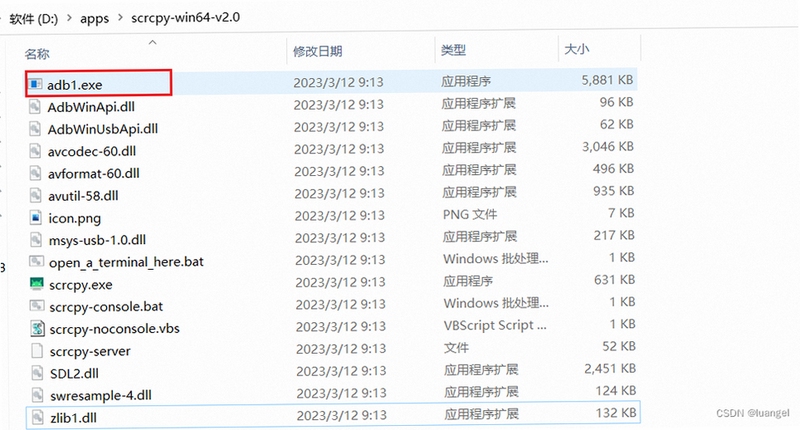Select file name adb1.exe
The height and width of the screenshot is (430, 800).
(74, 85)
